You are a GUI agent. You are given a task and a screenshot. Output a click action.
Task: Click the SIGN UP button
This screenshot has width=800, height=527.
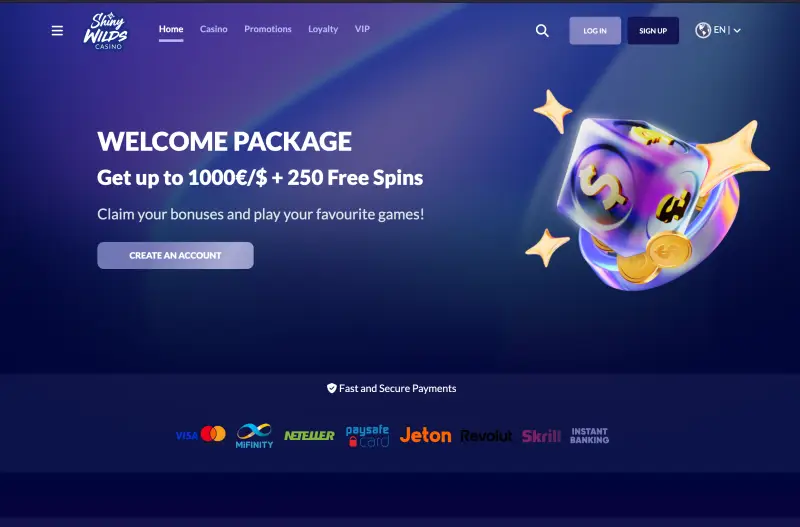click(x=653, y=31)
